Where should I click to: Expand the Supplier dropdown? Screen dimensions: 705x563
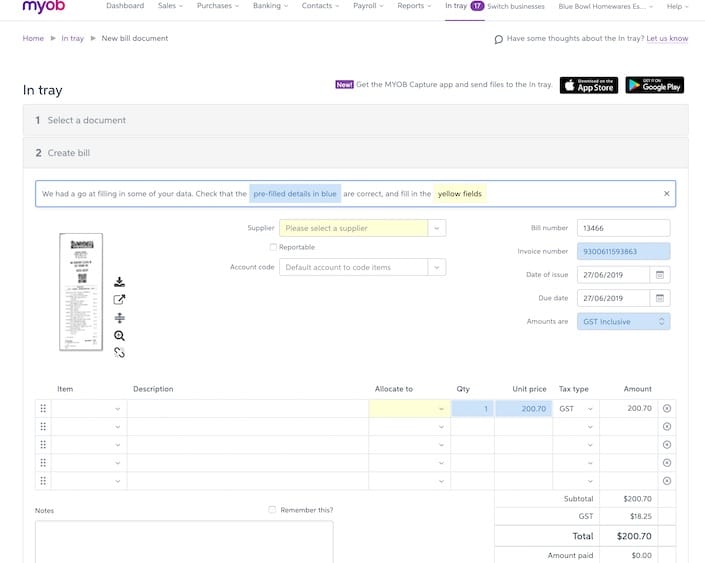point(437,228)
